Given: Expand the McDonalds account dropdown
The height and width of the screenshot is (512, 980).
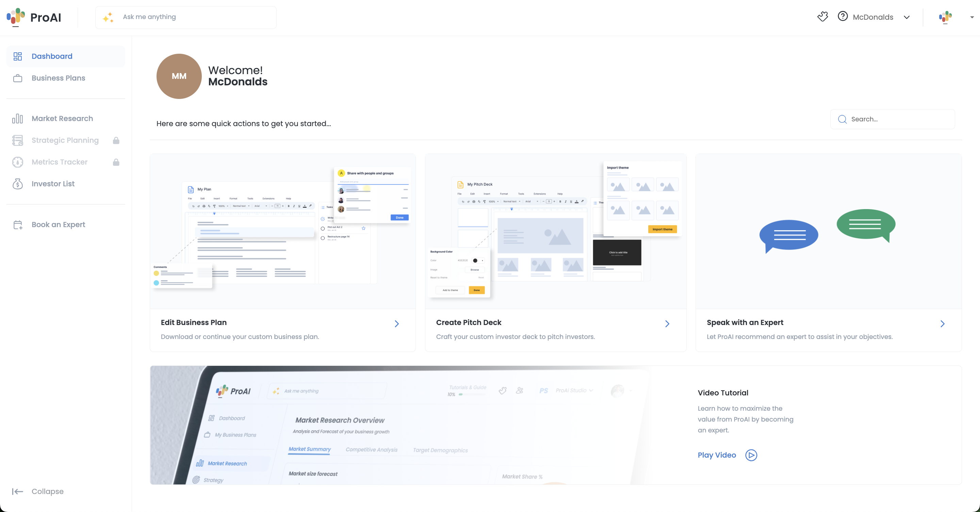Looking at the screenshot, I should click(906, 17).
